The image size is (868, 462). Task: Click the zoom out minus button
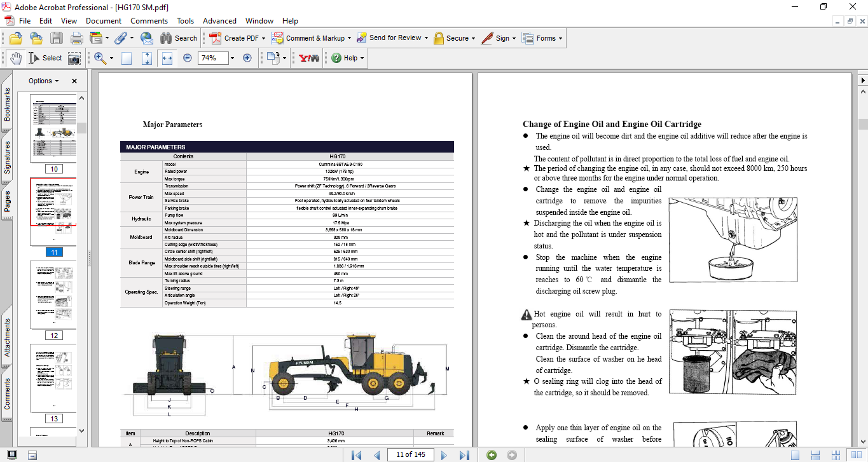click(187, 58)
